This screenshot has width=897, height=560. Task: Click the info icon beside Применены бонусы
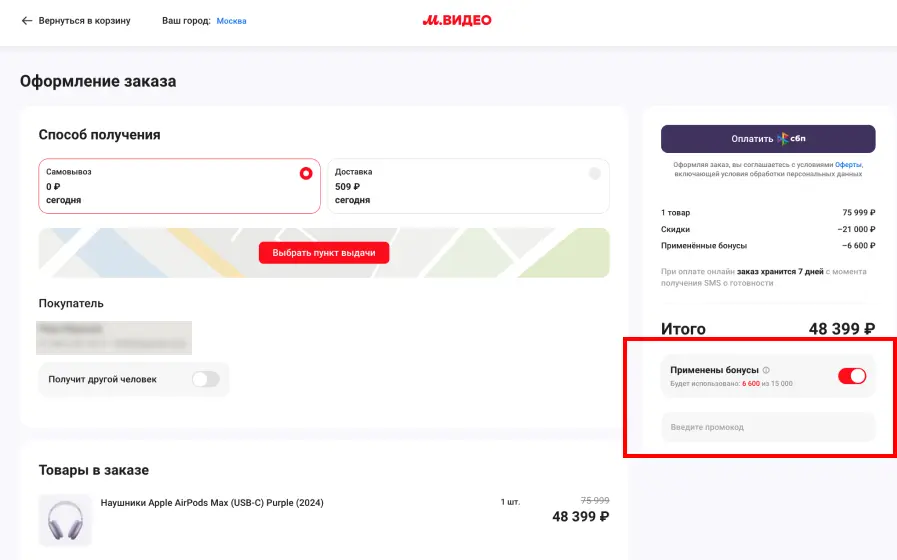(x=766, y=370)
